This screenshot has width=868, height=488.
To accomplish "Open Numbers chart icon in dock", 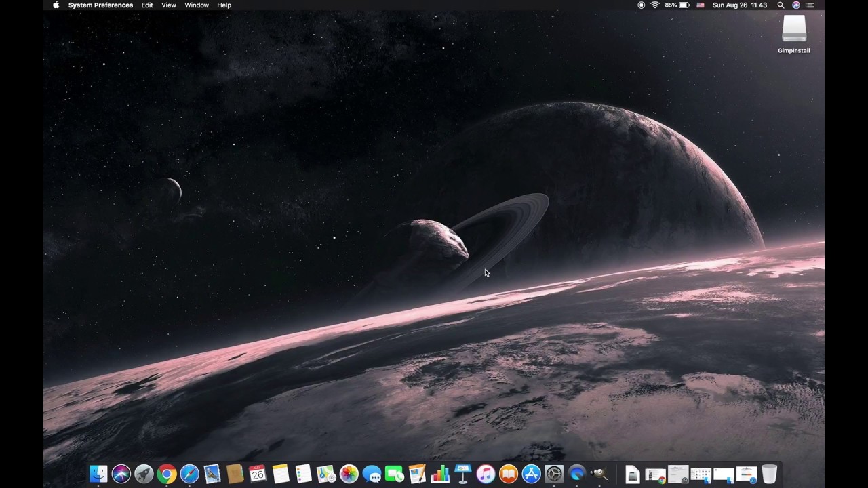I will point(440,474).
